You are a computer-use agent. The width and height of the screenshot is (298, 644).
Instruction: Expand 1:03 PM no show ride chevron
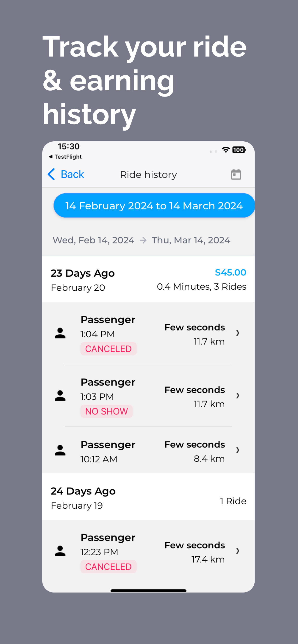pos(238,396)
